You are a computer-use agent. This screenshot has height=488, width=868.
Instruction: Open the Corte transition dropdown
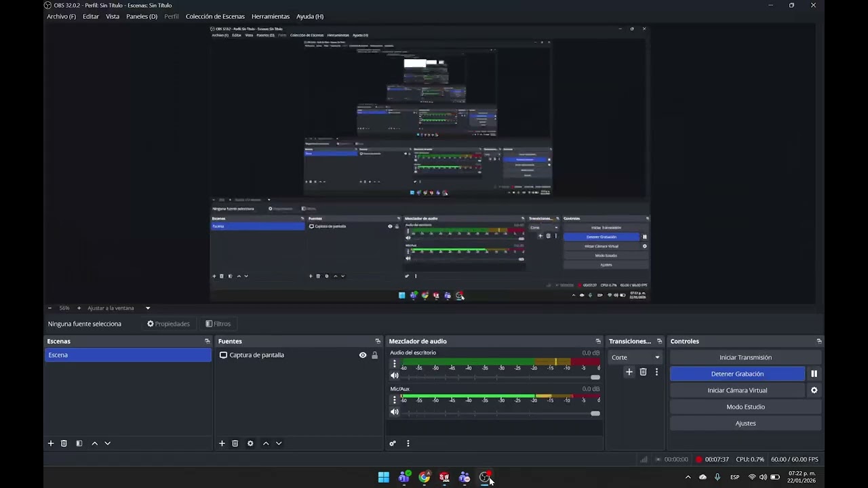click(635, 357)
